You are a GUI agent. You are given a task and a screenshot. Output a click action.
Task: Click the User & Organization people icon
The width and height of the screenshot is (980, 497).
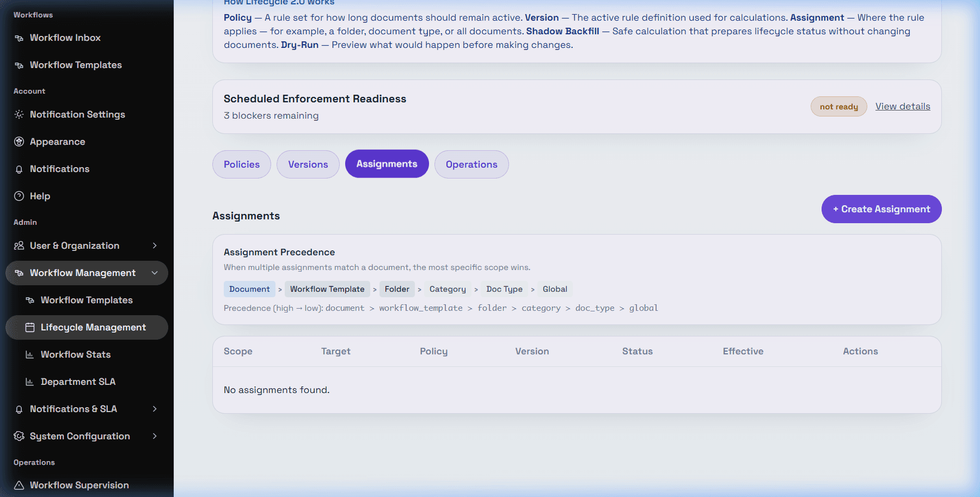(x=19, y=246)
